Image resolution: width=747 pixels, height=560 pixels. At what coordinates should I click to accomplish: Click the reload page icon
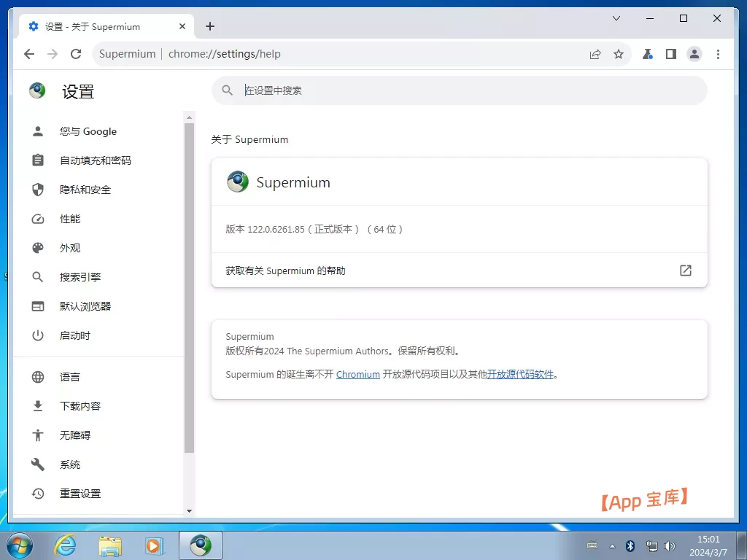[x=76, y=54]
